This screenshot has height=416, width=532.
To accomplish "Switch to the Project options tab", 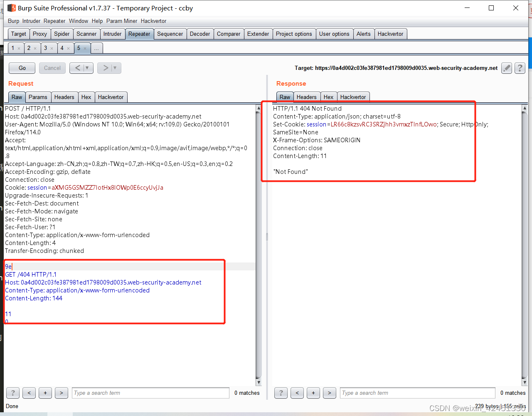I will click(x=294, y=34).
